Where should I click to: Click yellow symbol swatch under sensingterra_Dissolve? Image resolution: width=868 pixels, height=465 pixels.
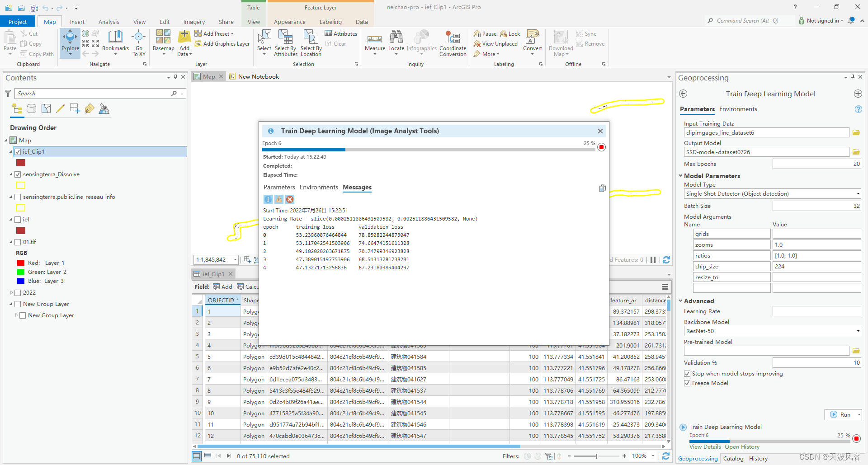21,185
